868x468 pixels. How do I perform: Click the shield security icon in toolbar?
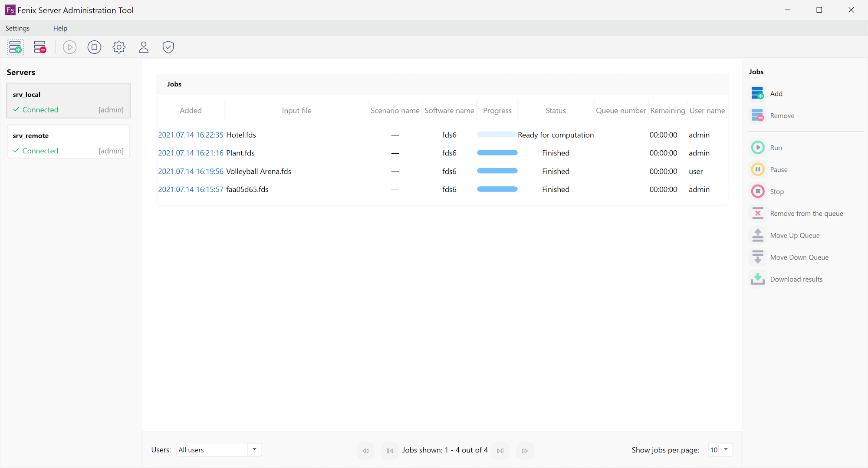(x=168, y=47)
